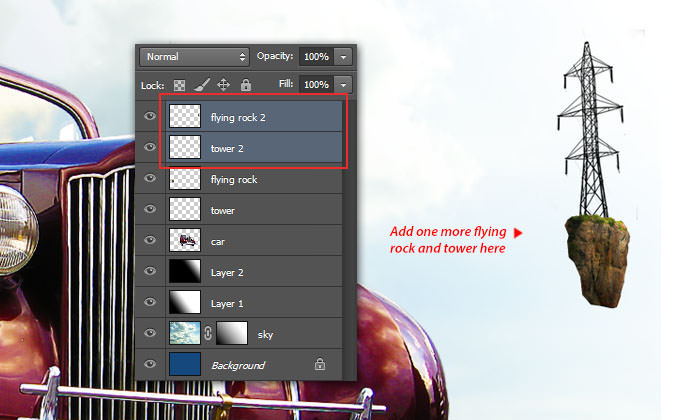Hide the flying rock 2 layer
Image resolution: width=700 pixels, height=420 pixels.
pyautogui.click(x=150, y=116)
